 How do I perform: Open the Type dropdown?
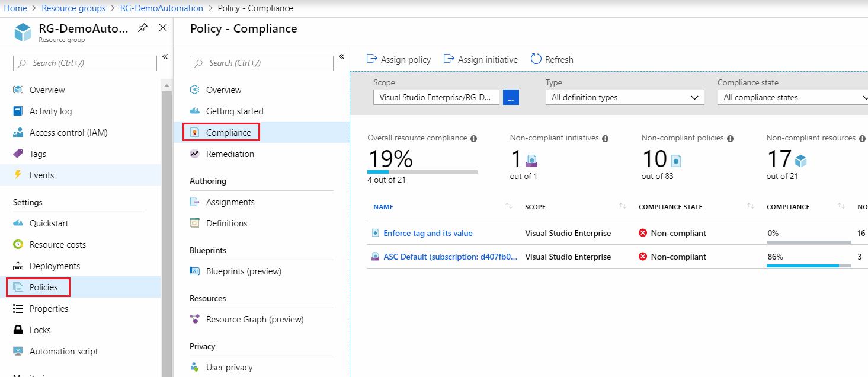tap(624, 97)
